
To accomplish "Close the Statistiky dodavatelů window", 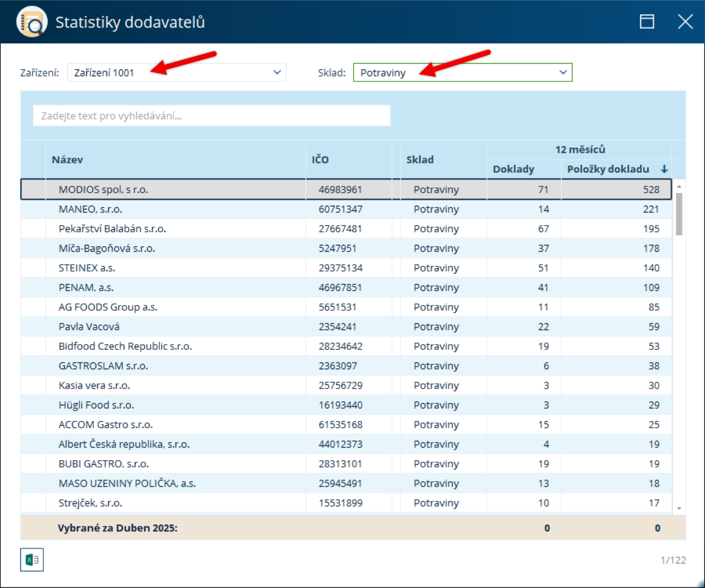I will pyautogui.click(x=685, y=21).
